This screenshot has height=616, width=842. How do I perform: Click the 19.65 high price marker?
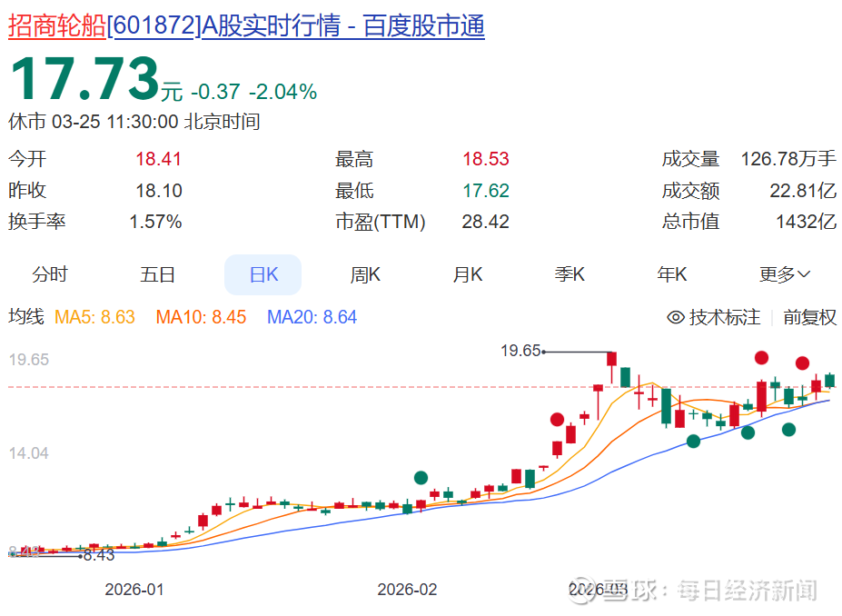click(520, 351)
